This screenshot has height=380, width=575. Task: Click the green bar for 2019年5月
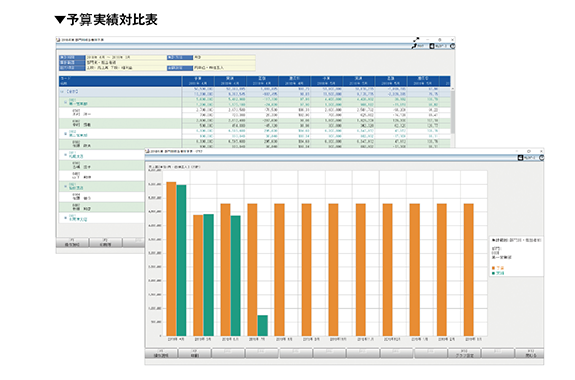click(x=208, y=275)
